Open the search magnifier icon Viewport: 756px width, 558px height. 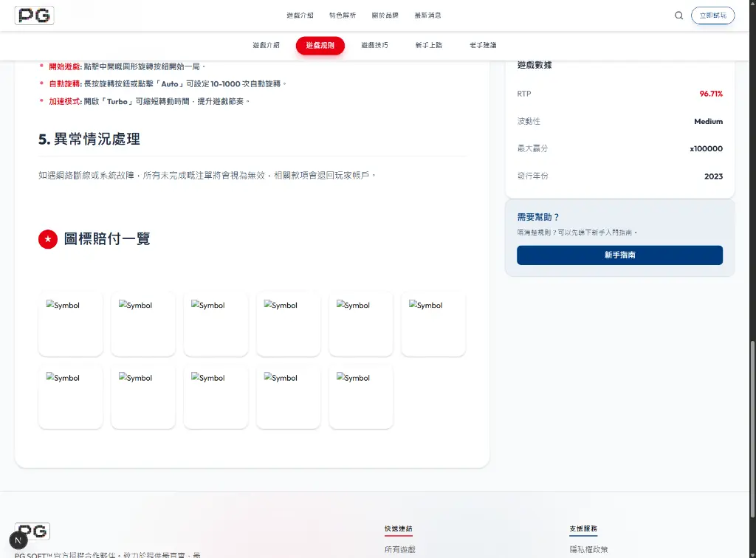678,15
